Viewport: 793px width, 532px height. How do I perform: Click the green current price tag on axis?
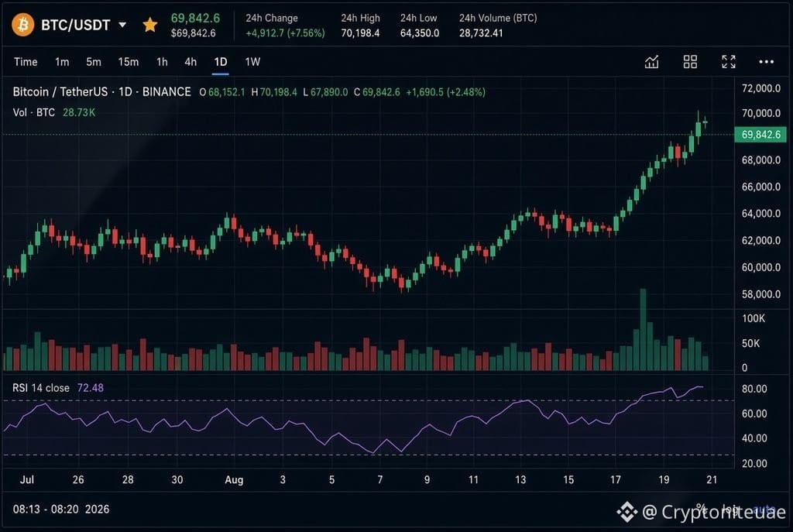(x=760, y=135)
